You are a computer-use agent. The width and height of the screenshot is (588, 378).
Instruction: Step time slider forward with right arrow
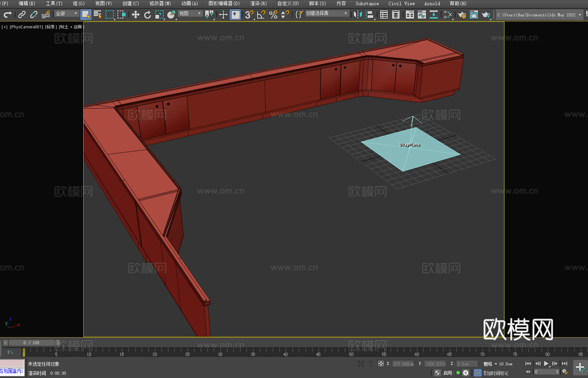(x=58, y=343)
